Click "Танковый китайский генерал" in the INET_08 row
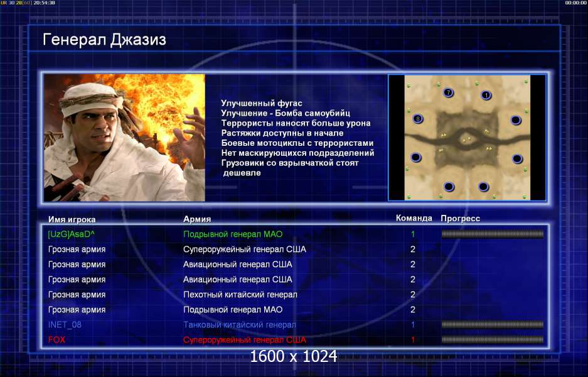Image resolution: width=588 pixels, height=377 pixels. 239,325
